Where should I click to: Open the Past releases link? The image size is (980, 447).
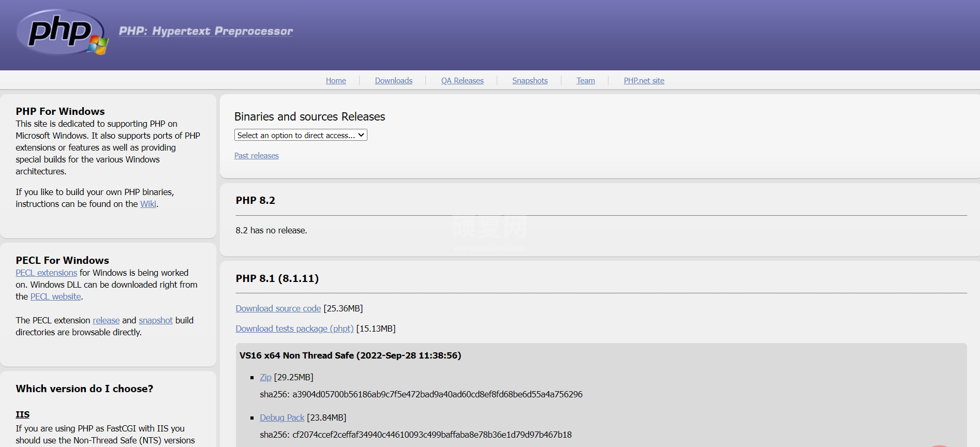pyautogui.click(x=257, y=156)
